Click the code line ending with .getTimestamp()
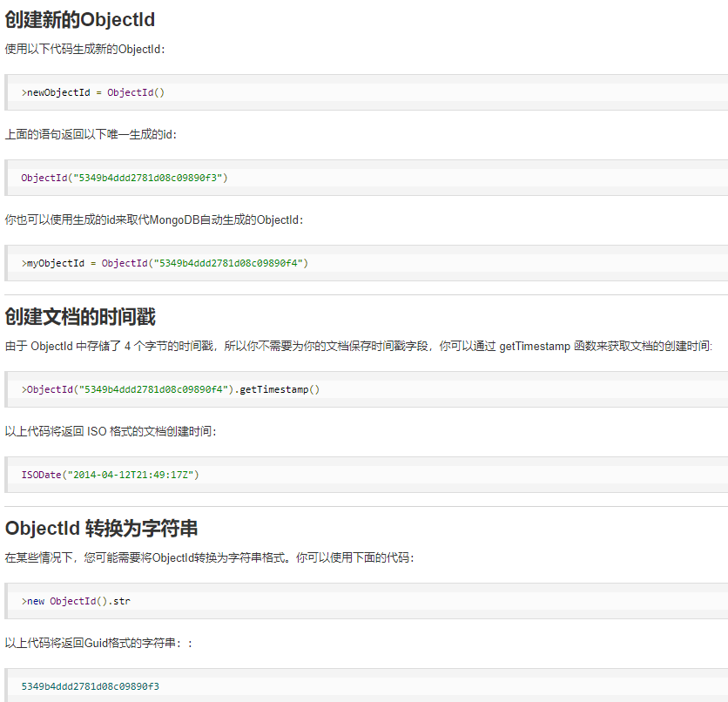The image size is (728, 702). click(171, 389)
